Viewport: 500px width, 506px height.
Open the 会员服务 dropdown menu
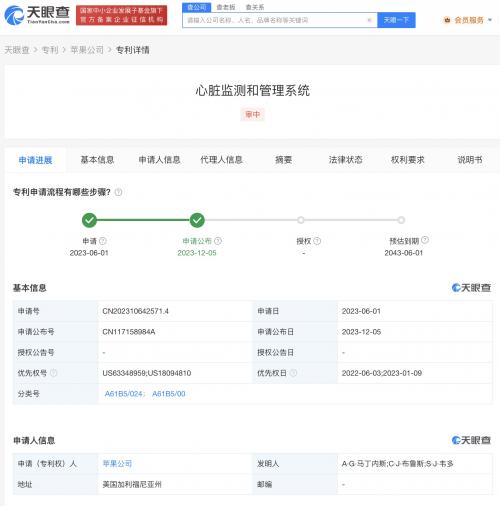pos(468,20)
